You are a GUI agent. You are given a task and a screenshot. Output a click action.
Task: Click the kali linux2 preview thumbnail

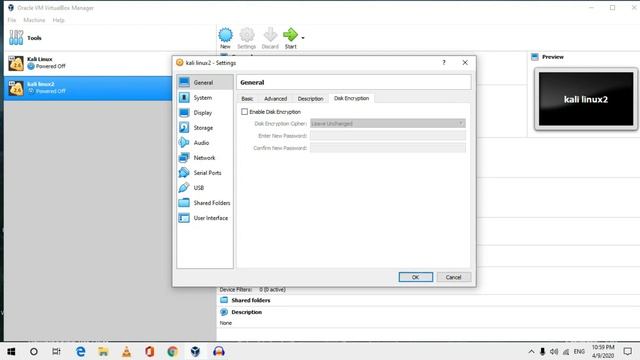tap(586, 99)
